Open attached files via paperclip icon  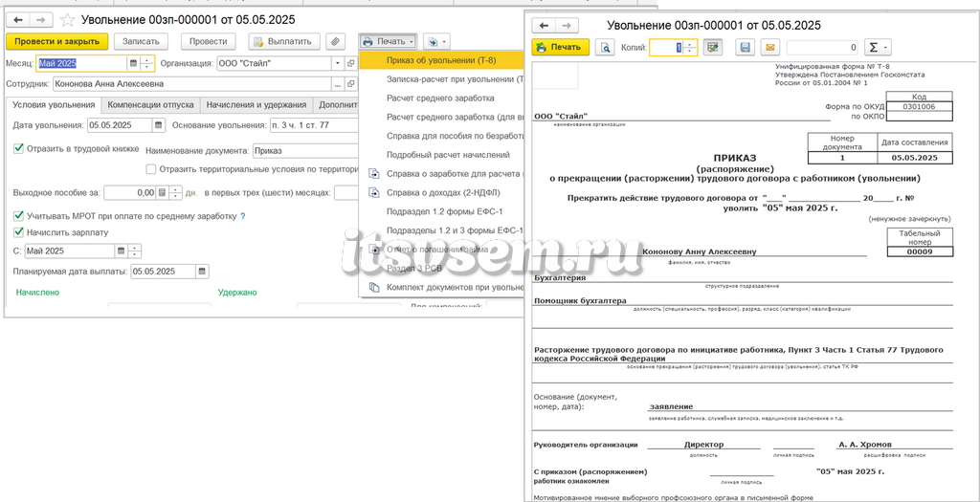click(x=336, y=41)
